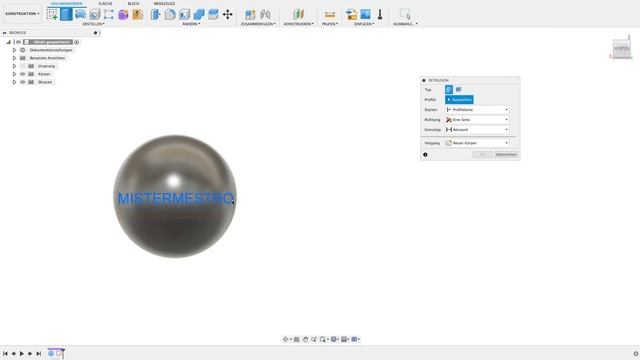Screen dimensions: 640x360
Task: Toggle the eye for Körper folder
Action: coord(23,74)
